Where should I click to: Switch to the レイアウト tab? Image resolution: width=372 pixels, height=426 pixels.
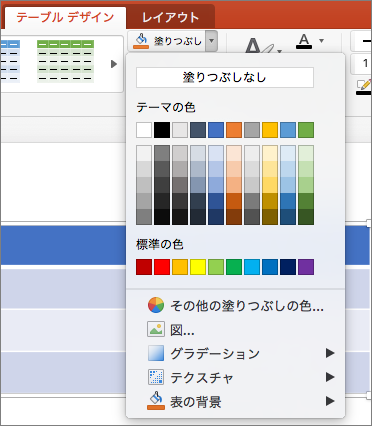click(170, 17)
